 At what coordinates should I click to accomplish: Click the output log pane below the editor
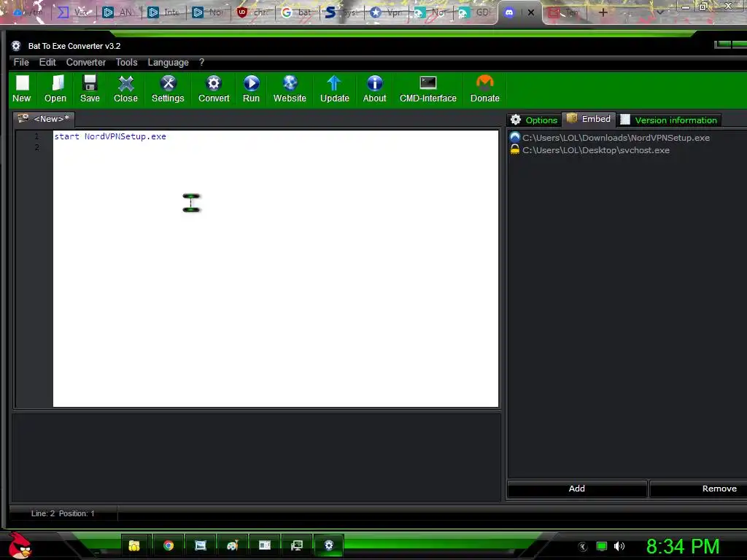click(x=256, y=456)
